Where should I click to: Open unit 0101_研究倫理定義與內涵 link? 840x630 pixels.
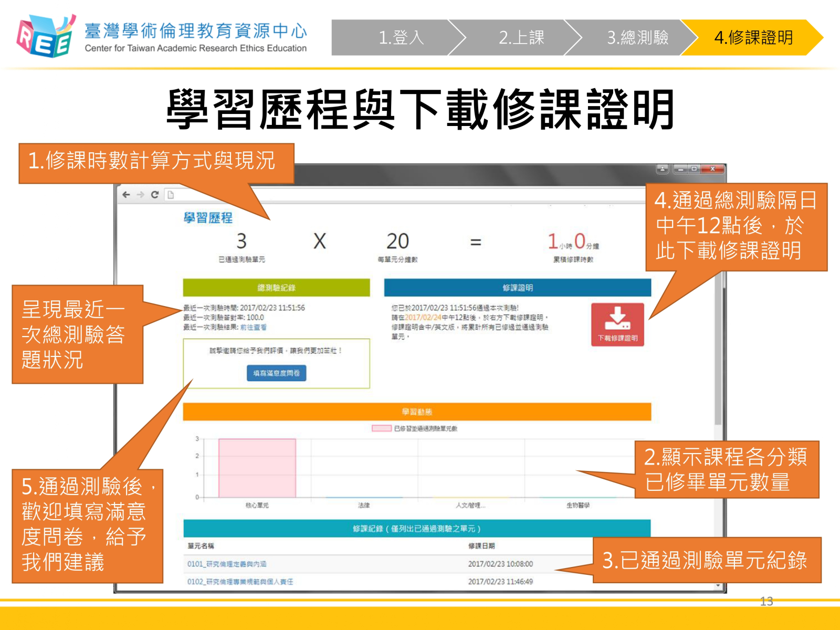point(227,564)
